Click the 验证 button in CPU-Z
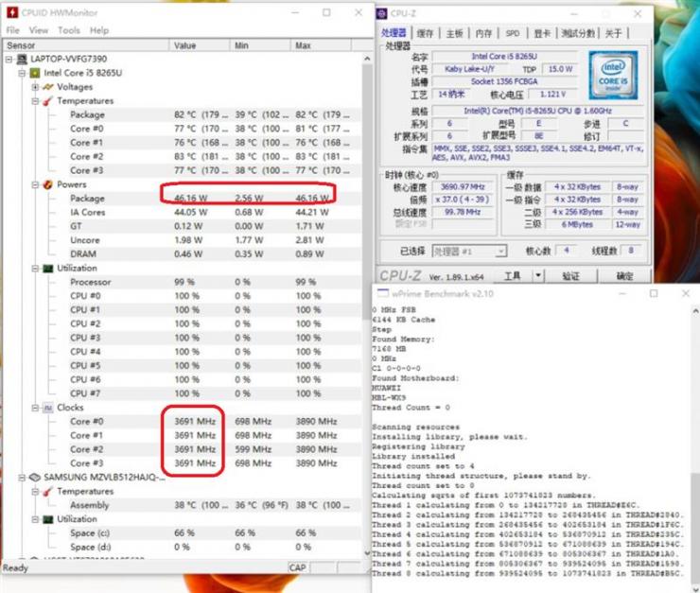 pos(571,276)
